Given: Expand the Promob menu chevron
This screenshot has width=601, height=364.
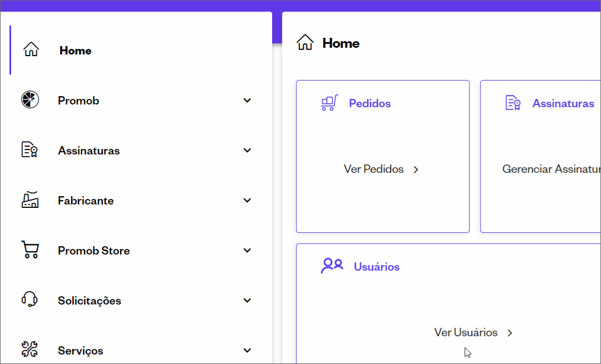Looking at the screenshot, I should click(x=247, y=100).
